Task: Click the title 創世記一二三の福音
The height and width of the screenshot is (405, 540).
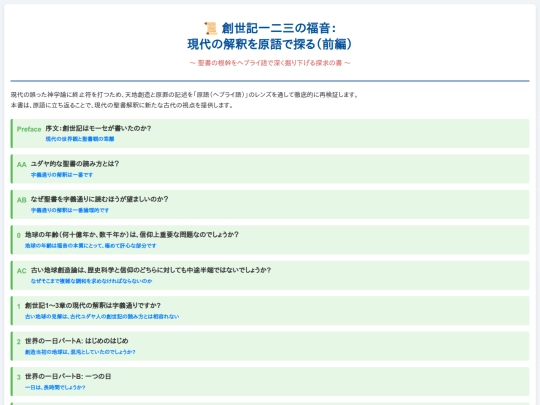Action: click(x=278, y=28)
